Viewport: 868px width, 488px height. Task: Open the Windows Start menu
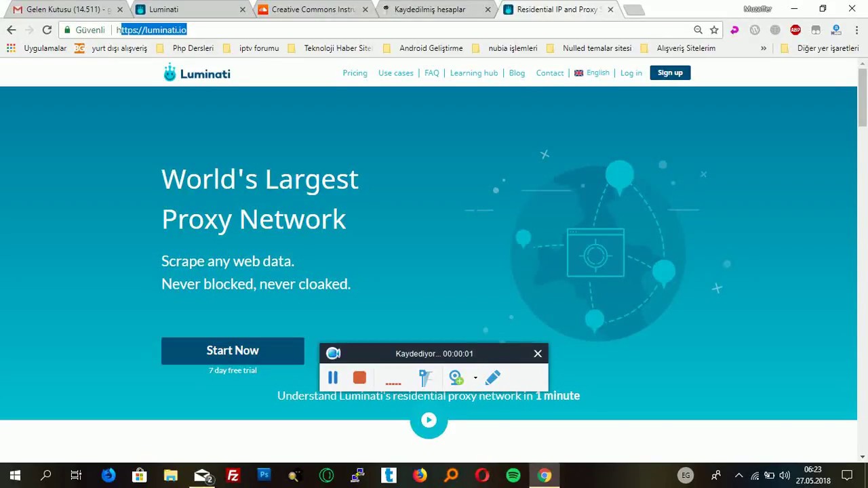(15, 476)
